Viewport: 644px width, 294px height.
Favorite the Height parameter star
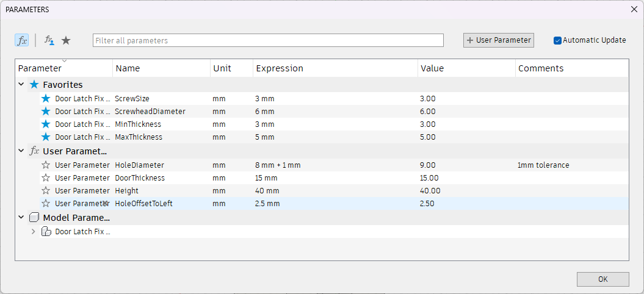tap(46, 190)
